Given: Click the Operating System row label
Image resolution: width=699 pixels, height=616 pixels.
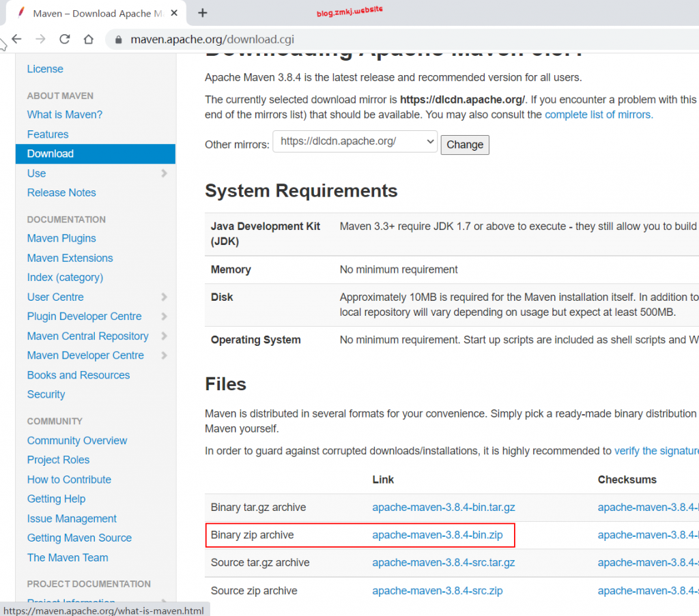Looking at the screenshot, I should coord(256,340).
